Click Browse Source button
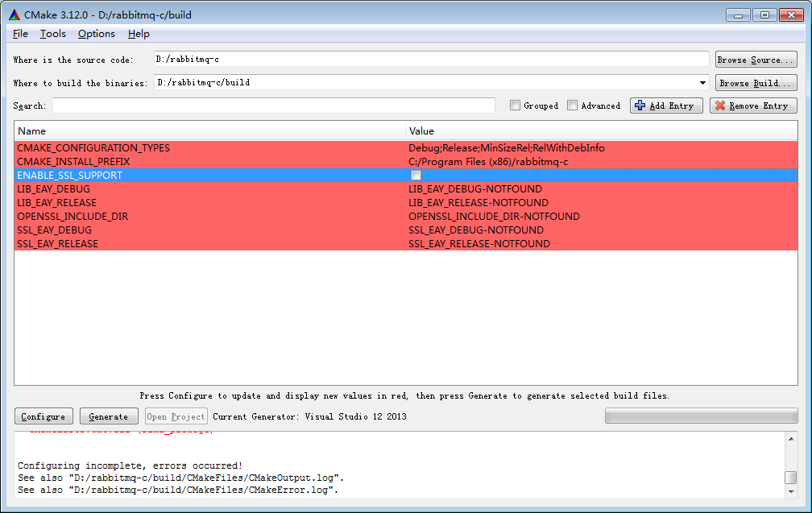This screenshot has width=812, height=513. coord(756,60)
